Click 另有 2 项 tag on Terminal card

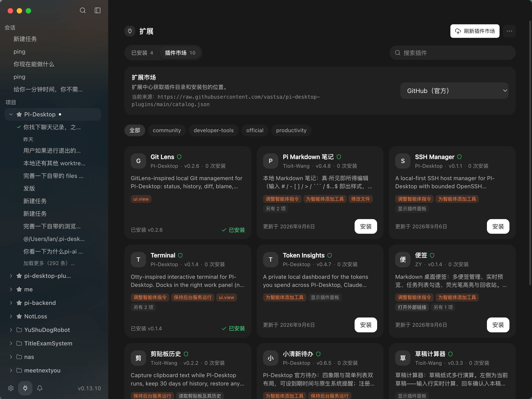pyautogui.click(x=143, y=307)
